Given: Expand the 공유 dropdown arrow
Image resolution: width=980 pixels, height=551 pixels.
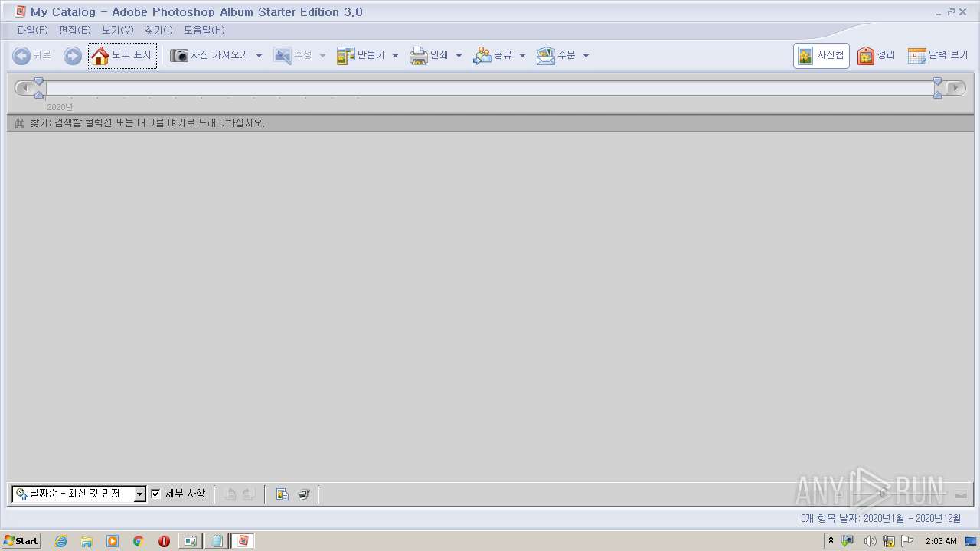Looking at the screenshot, I should (522, 56).
